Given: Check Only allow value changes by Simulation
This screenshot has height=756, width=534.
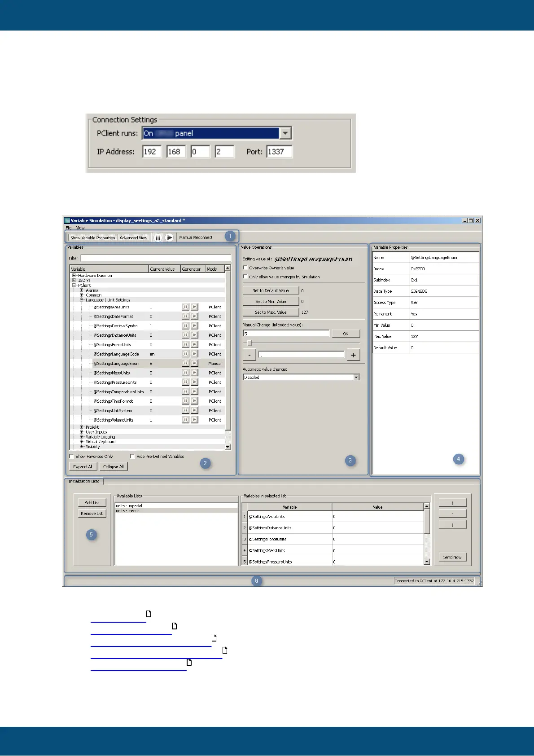Looking at the screenshot, I should [x=245, y=277].
